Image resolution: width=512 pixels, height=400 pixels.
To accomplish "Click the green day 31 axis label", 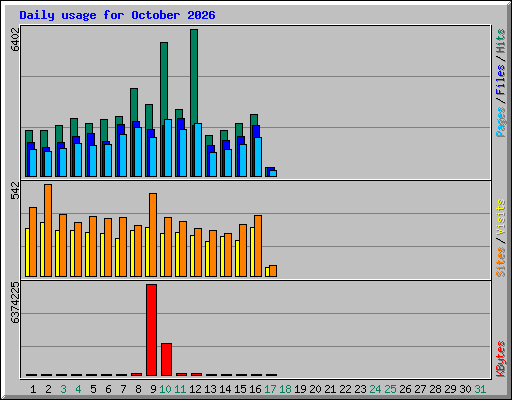I will pos(480,389).
